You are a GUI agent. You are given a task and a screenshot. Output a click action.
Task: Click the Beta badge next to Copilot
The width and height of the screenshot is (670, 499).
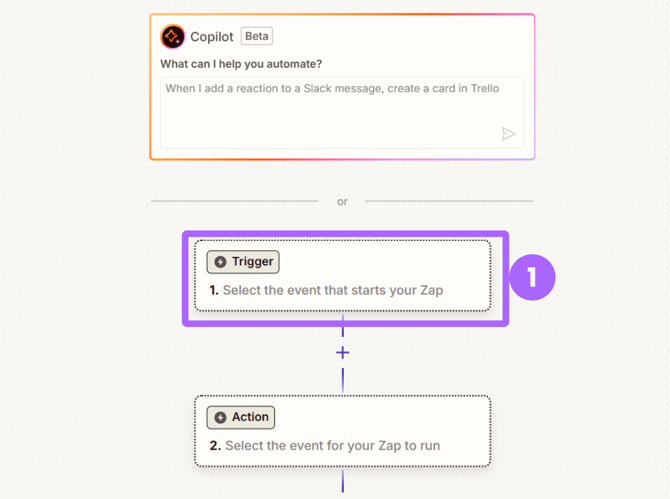coord(257,36)
